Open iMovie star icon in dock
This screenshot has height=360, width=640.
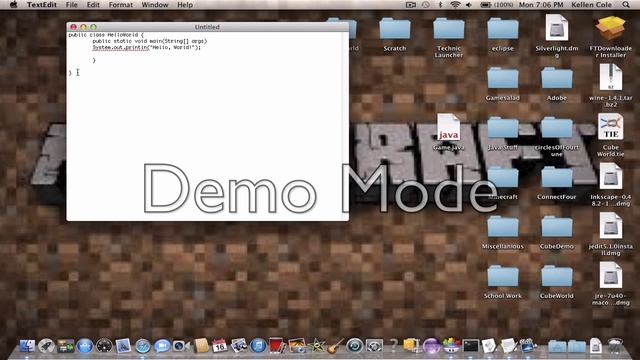tap(316, 346)
